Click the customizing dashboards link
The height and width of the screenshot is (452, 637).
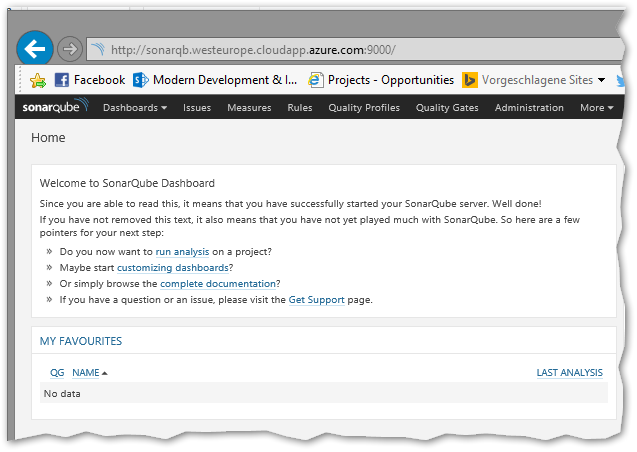coord(174,268)
